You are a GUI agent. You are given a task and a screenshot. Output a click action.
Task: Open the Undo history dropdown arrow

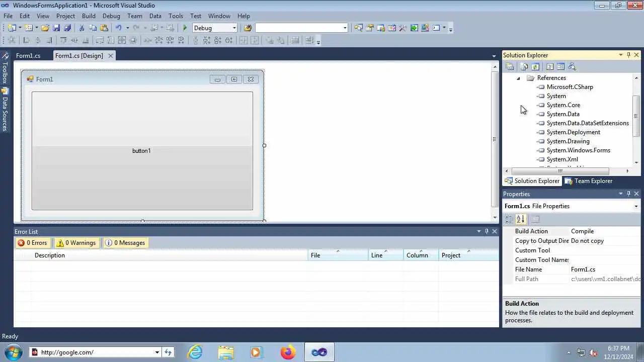(x=127, y=28)
